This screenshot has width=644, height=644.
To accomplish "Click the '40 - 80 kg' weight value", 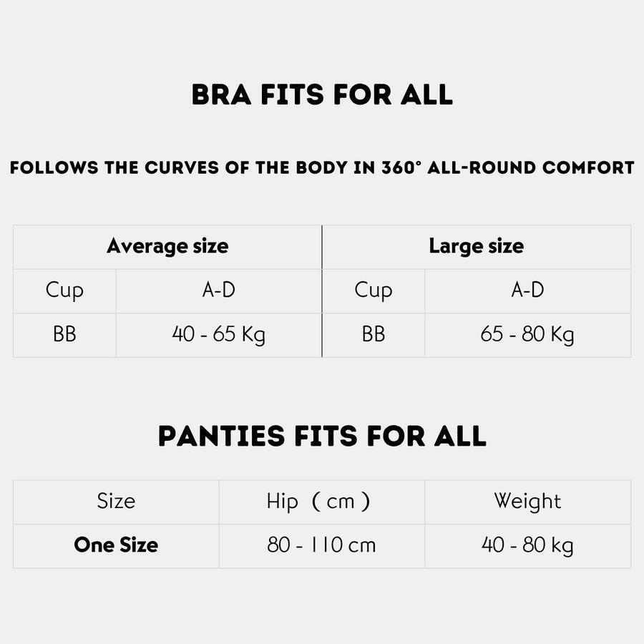I will point(527,545).
